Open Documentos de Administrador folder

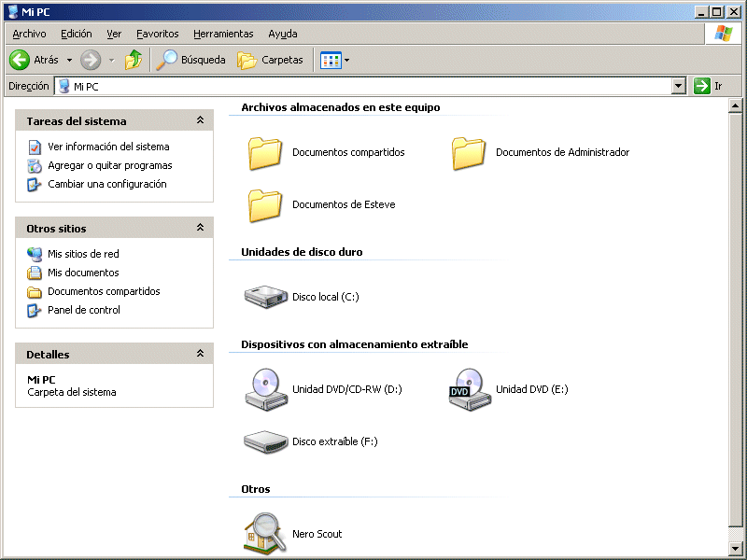470,152
